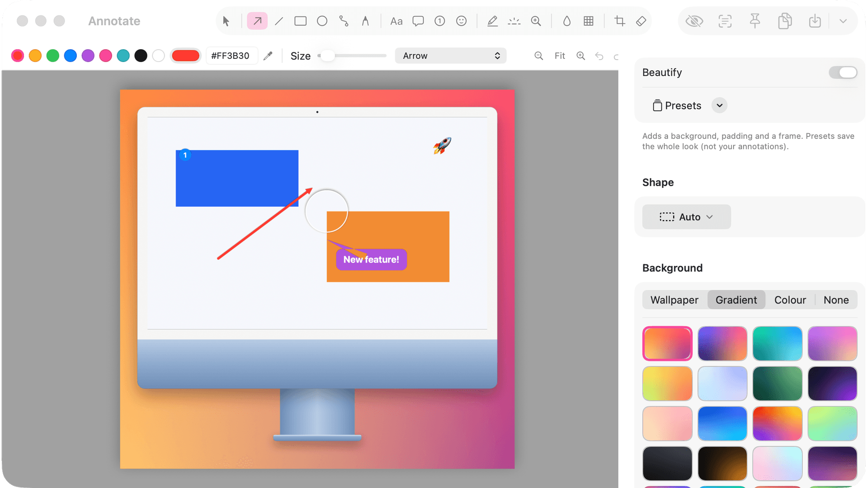Toggle annotation visibility eye icon

click(x=694, y=21)
